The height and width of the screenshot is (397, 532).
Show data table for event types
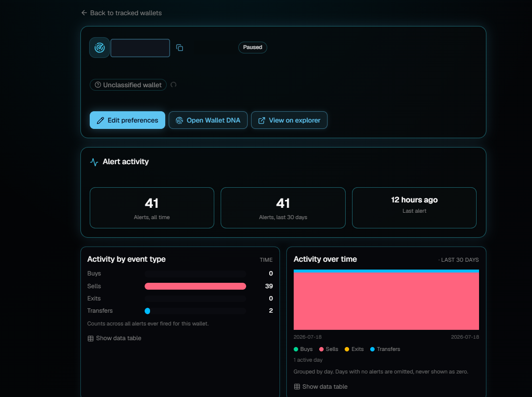tap(114, 338)
